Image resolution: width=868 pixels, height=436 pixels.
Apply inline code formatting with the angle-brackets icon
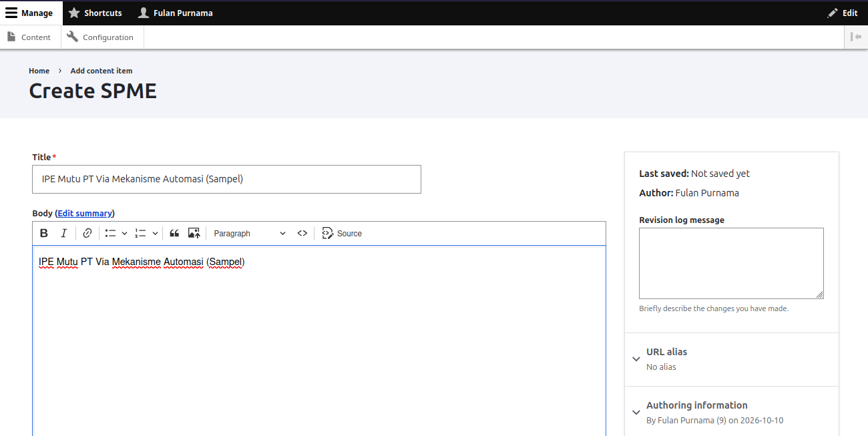point(302,233)
